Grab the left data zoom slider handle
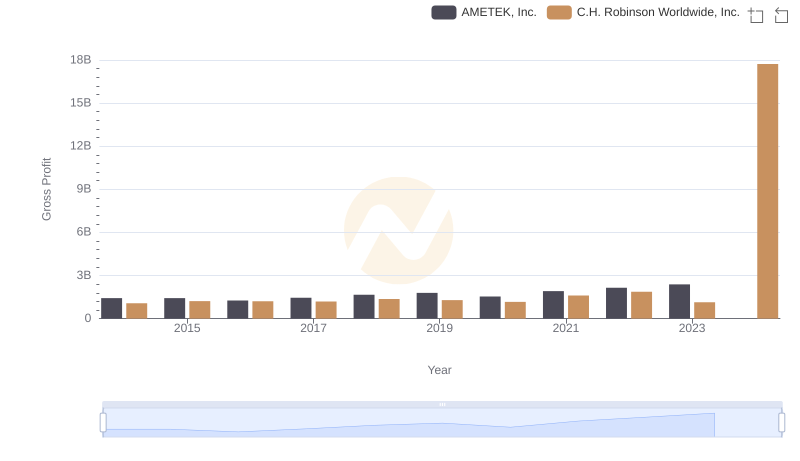The width and height of the screenshot is (800, 461). 103,423
